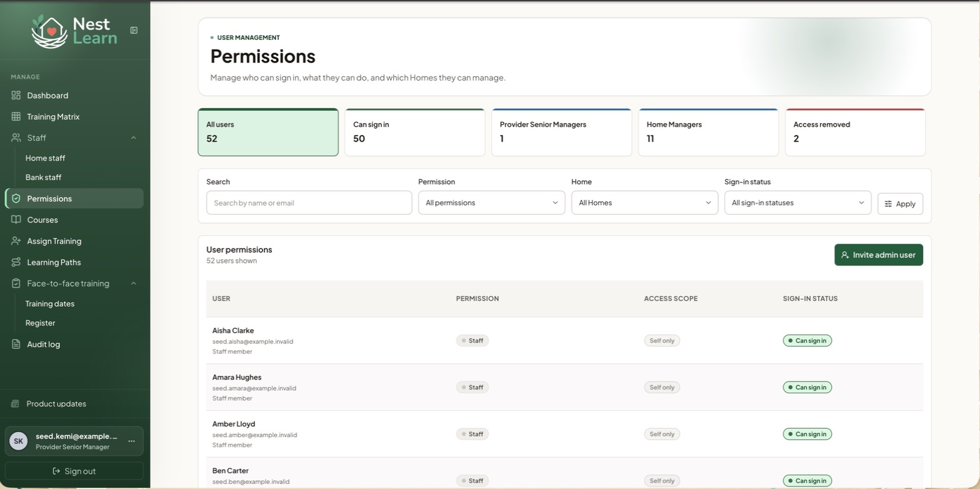Click the Staff people icon

tap(16, 137)
